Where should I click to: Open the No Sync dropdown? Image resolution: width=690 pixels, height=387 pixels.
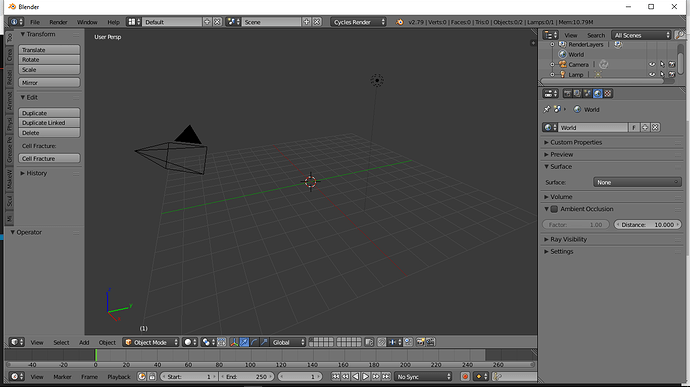pos(423,376)
